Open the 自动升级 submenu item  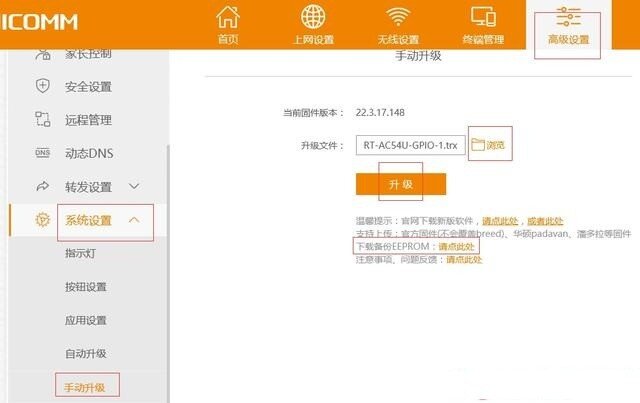(86, 354)
